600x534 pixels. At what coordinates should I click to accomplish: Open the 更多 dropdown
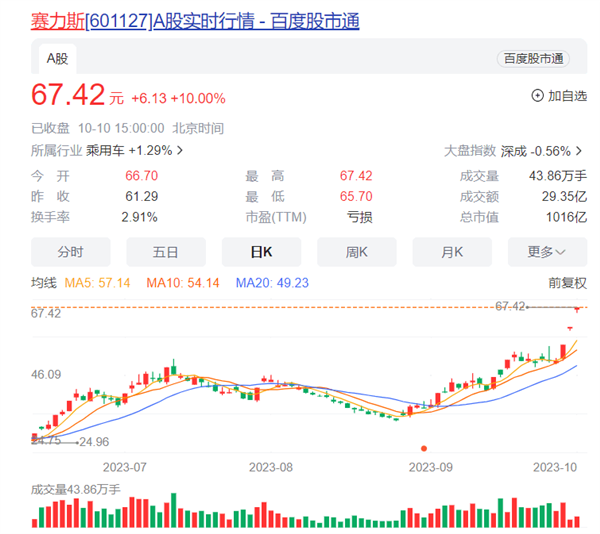547,252
